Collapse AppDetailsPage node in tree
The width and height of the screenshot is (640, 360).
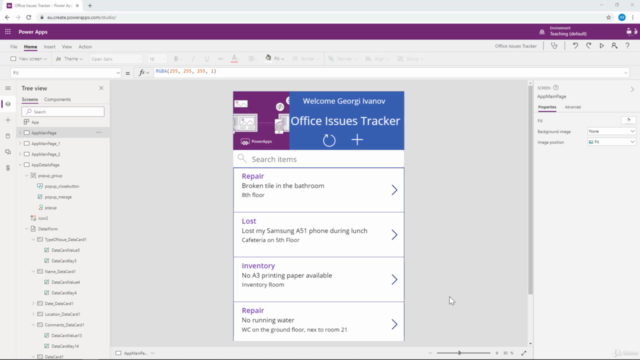point(20,165)
